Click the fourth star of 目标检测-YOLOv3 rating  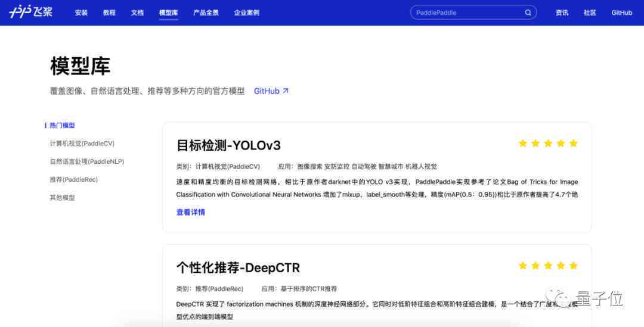tap(561, 143)
